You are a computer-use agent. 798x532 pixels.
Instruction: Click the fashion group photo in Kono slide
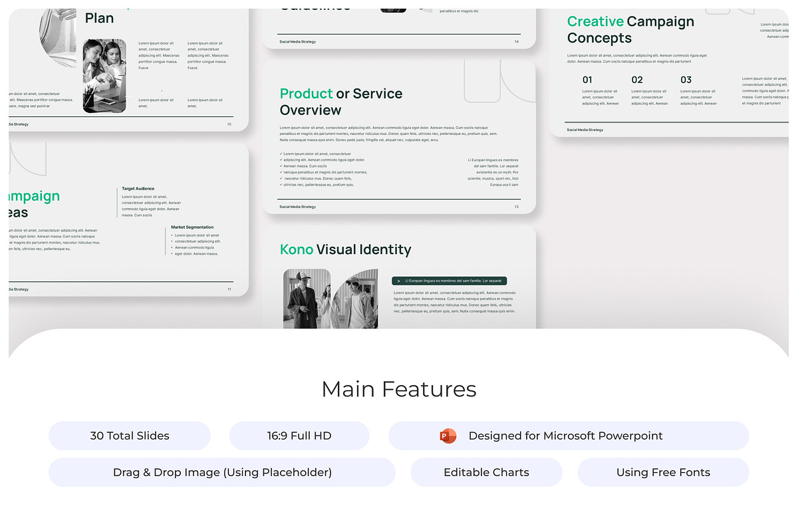click(331, 299)
